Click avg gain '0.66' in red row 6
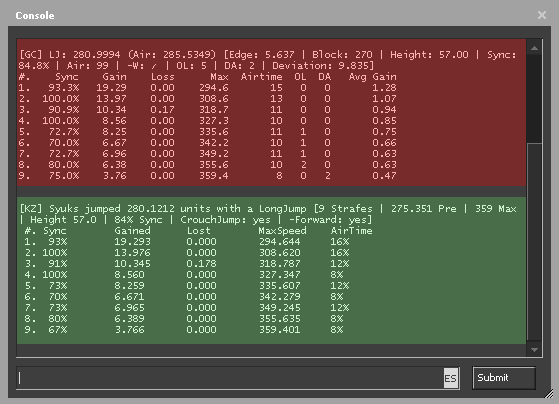Image resolution: width=559 pixels, height=404 pixels. point(384,143)
